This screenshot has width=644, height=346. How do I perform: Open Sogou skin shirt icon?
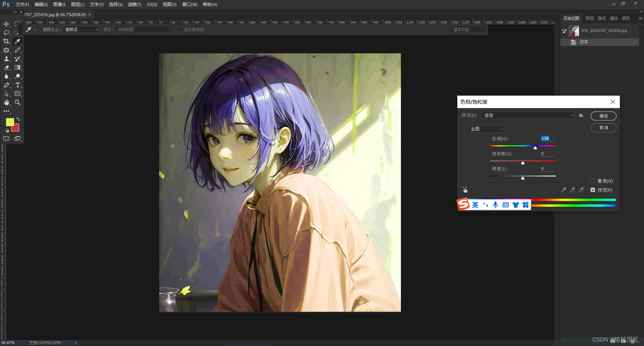(516, 205)
